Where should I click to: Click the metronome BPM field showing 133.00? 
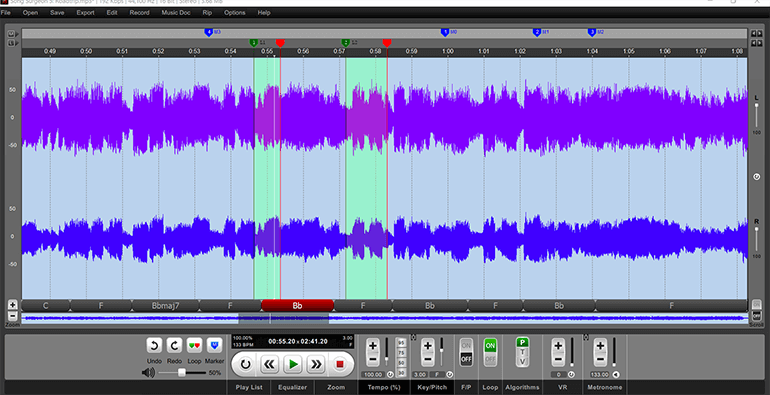[x=600, y=374]
